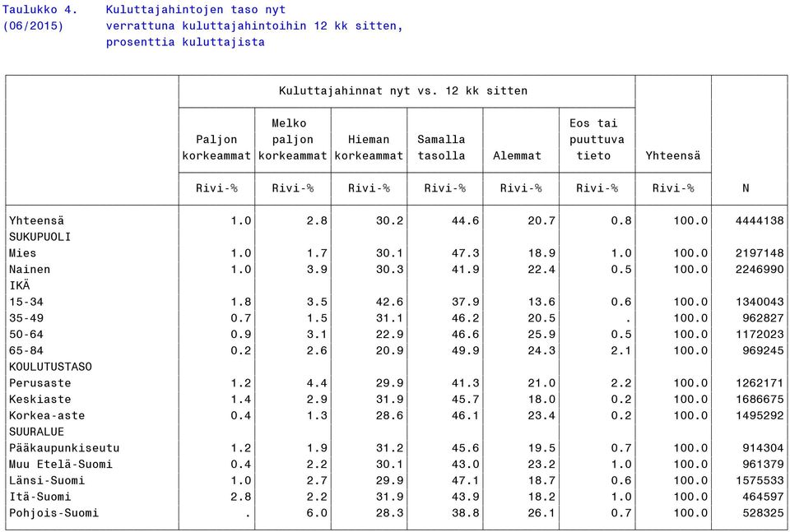Select the 'Alemmat' column header
Screen dimensions: 790x532
[x=517, y=156]
